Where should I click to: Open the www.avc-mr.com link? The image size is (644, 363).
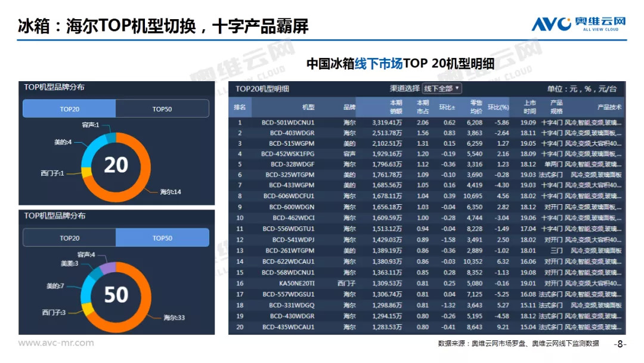tap(56, 343)
